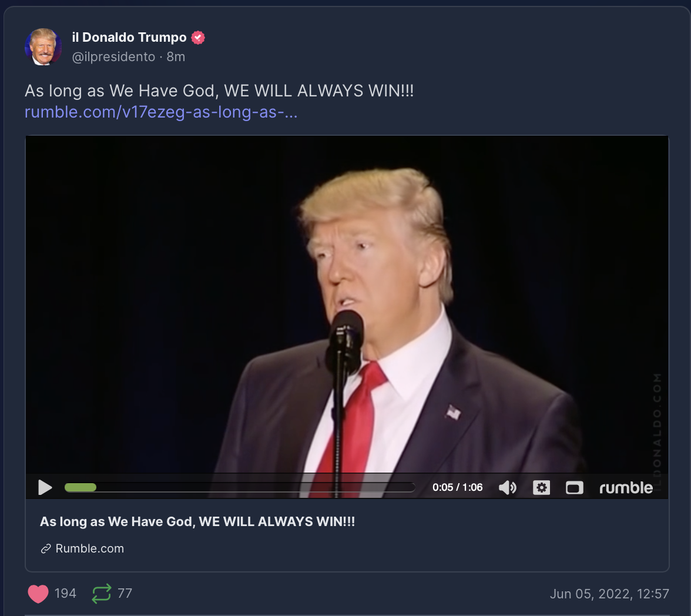
Task: Open the @ilpresidento handle link
Action: coord(113,57)
